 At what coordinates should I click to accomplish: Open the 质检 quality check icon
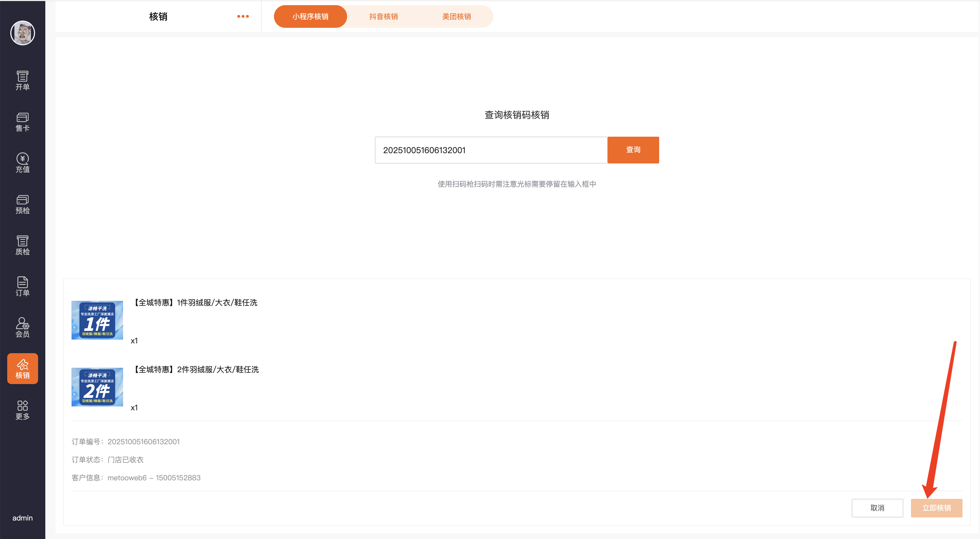tap(22, 245)
